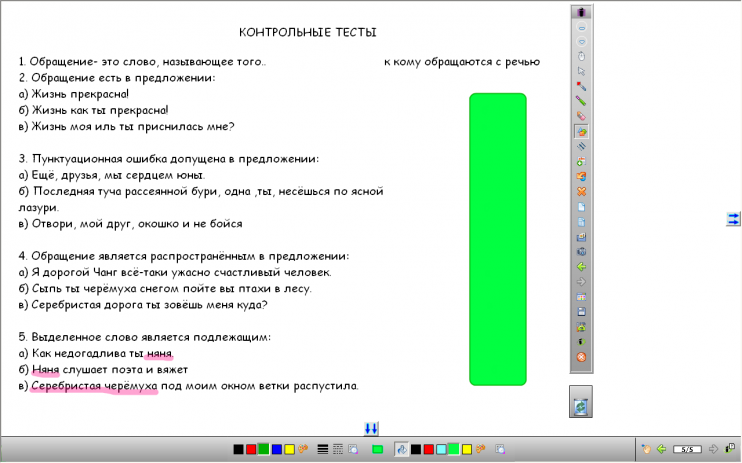Pick the cyan fill color swatch
The width and height of the screenshot is (742, 463).
pyautogui.click(x=441, y=450)
